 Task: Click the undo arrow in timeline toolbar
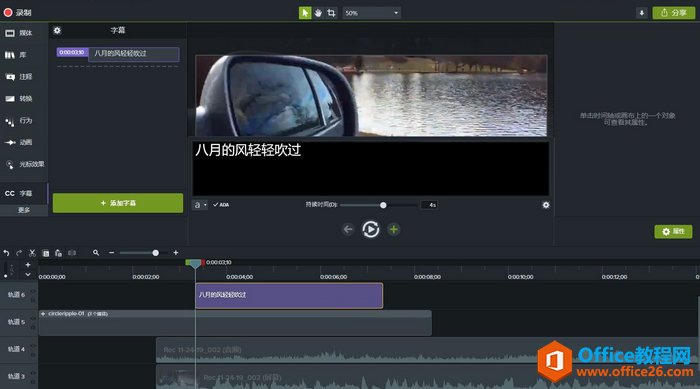pos(6,253)
